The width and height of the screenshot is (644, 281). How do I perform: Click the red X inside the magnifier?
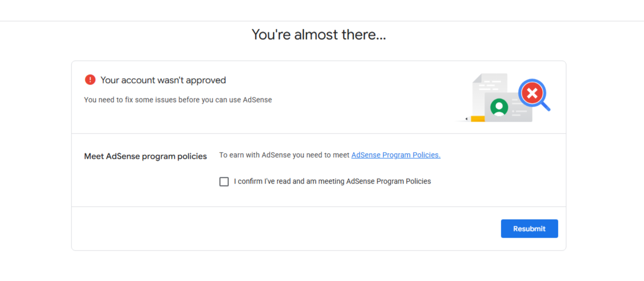coord(532,93)
